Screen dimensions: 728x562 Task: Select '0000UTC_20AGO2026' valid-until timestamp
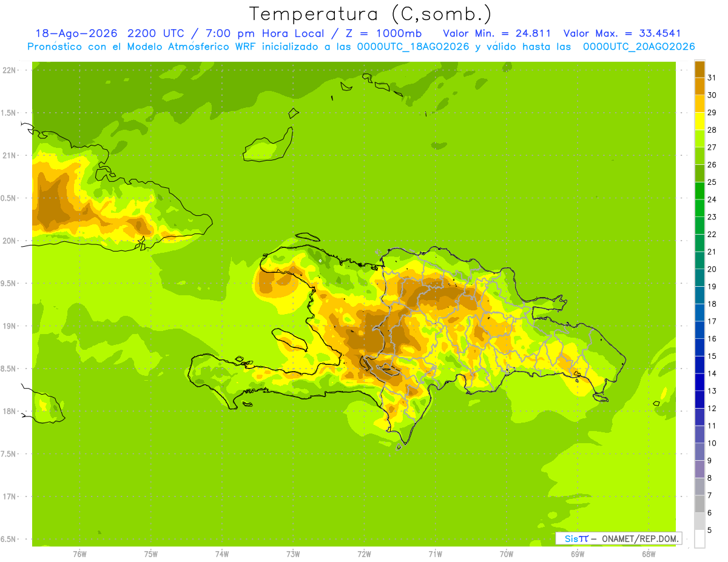639,47
